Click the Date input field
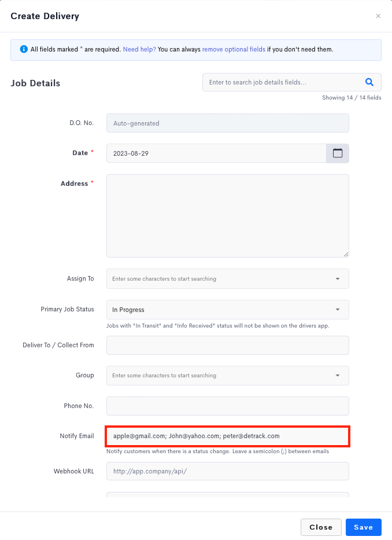This screenshot has width=392, height=540. point(216,153)
